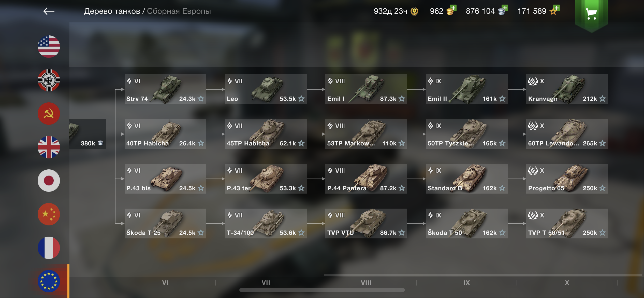Select the China nation flag

tap(49, 214)
